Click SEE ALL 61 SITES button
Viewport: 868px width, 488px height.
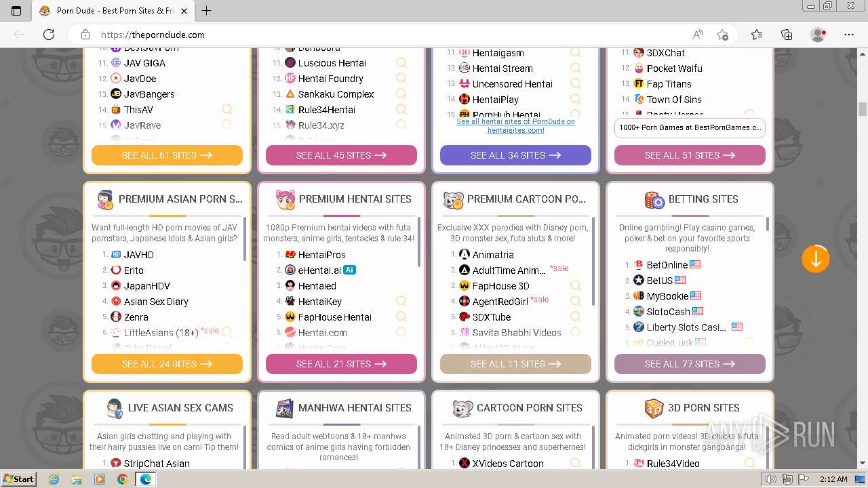coord(167,155)
